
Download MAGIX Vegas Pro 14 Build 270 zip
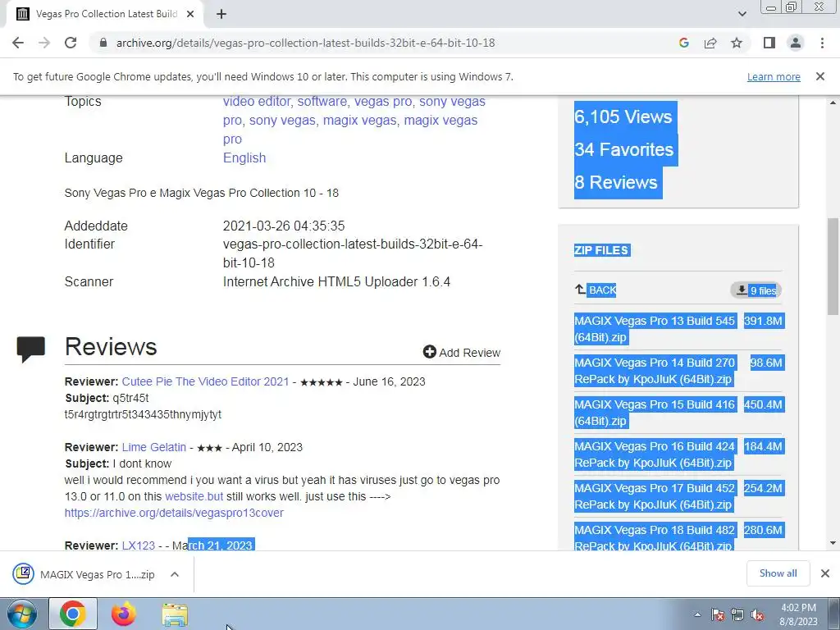click(x=654, y=371)
